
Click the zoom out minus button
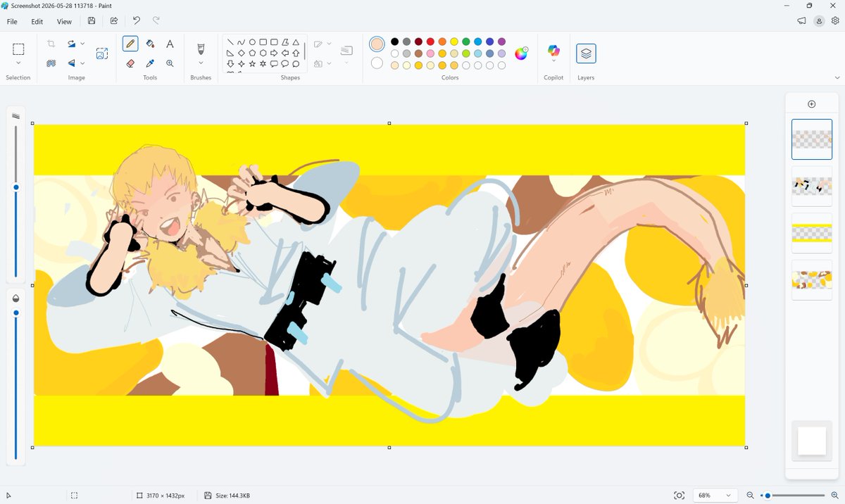[751, 496]
